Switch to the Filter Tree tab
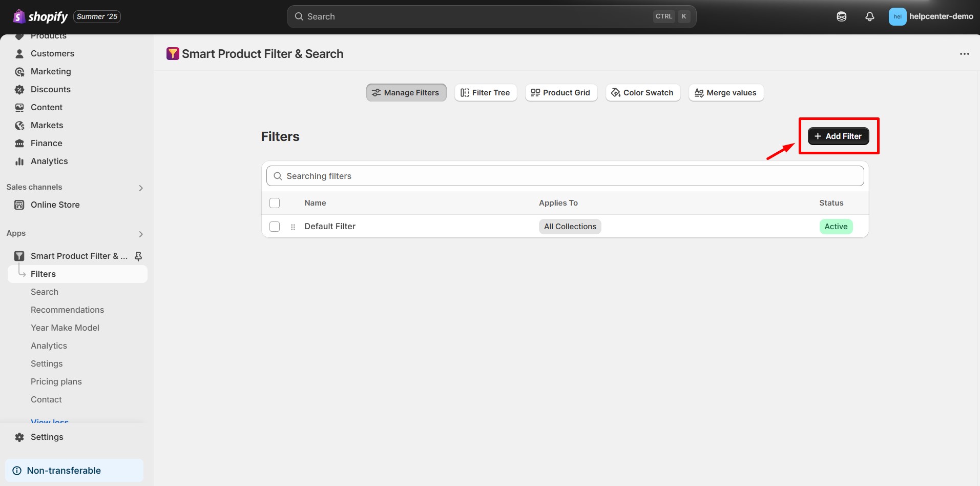Image resolution: width=980 pixels, height=486 pixels. tap(485, 93)
